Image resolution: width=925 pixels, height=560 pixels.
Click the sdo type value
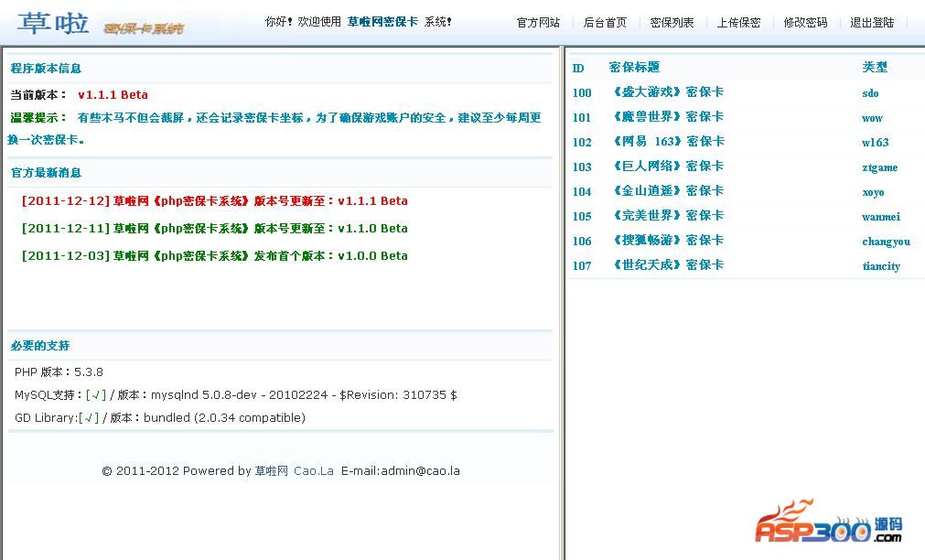870,93
